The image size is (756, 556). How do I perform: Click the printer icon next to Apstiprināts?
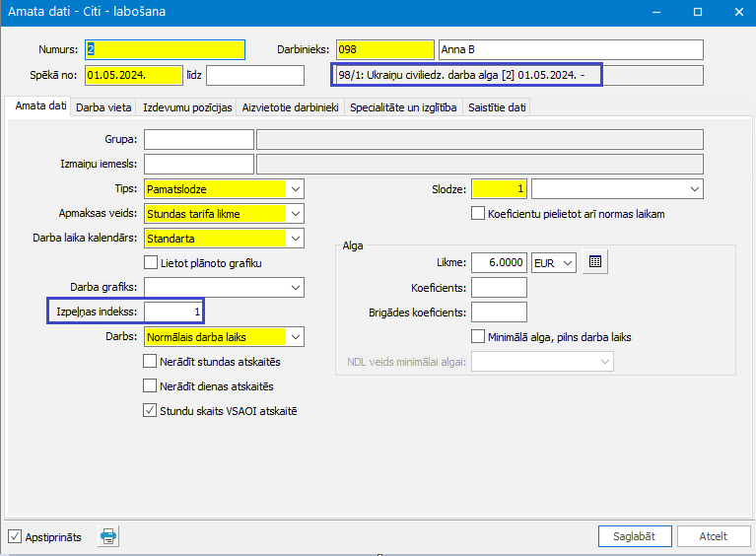(108, 536)
